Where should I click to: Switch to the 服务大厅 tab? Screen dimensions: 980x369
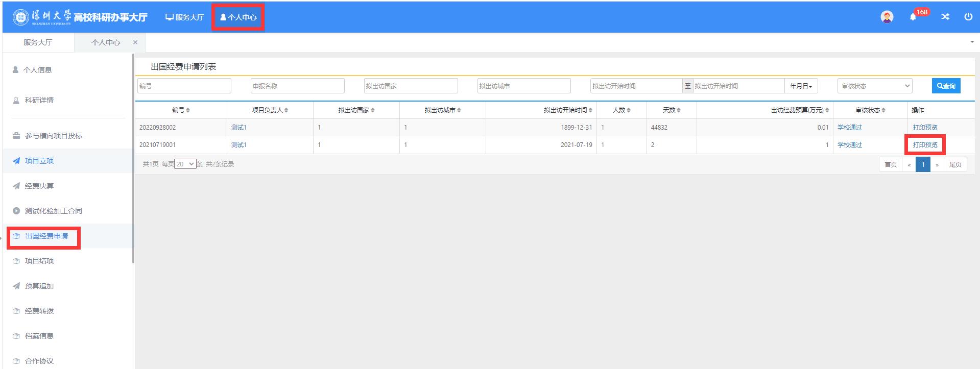(x=38, y=42)
